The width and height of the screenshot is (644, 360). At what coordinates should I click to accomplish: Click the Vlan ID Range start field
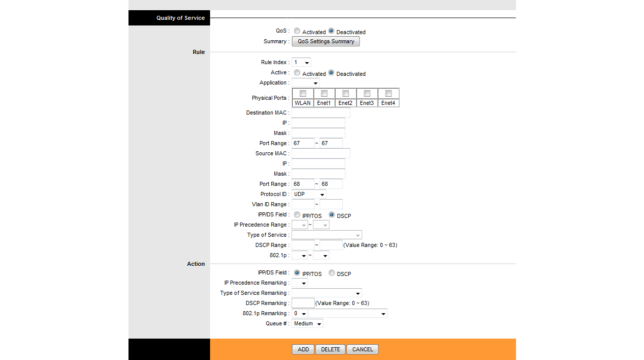coord(303,204)
